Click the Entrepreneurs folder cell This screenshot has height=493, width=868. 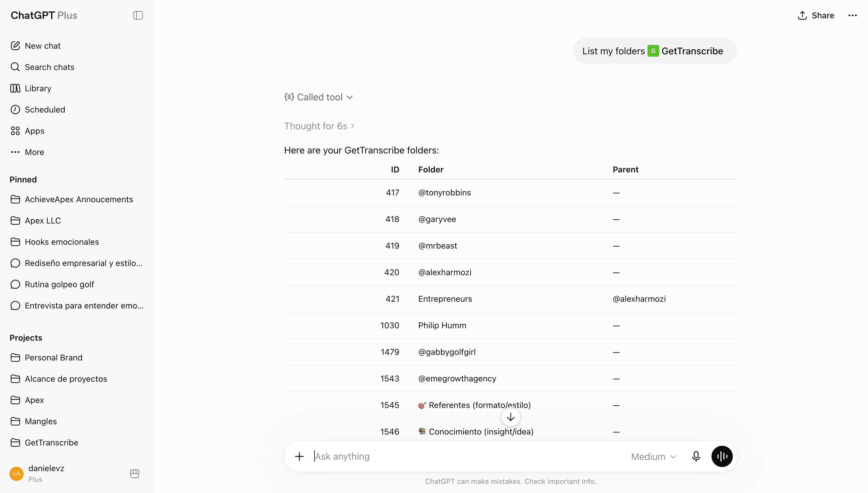[x=445, y=299]
